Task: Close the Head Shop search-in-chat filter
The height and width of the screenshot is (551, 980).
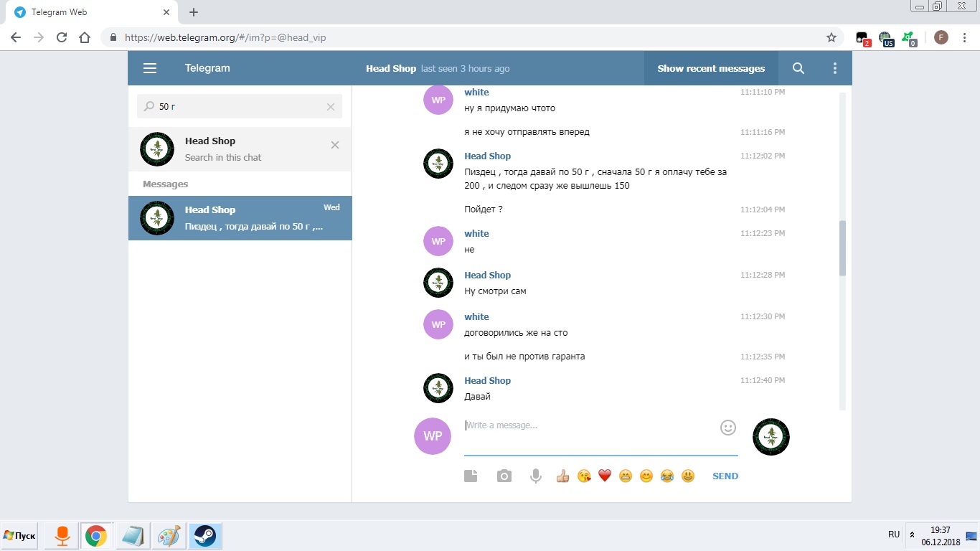Action: click(335, 145)
